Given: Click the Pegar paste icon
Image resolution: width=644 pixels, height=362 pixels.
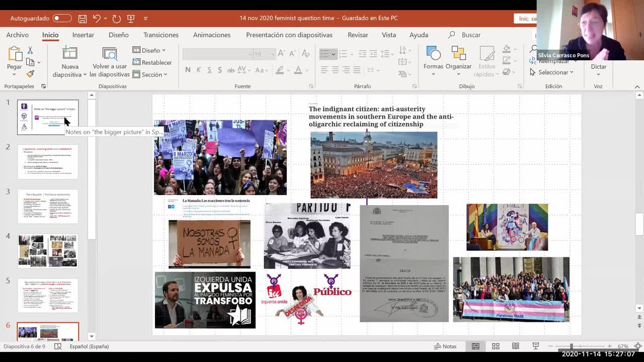Looking at the screenshot, I should (x=15, y=53).
